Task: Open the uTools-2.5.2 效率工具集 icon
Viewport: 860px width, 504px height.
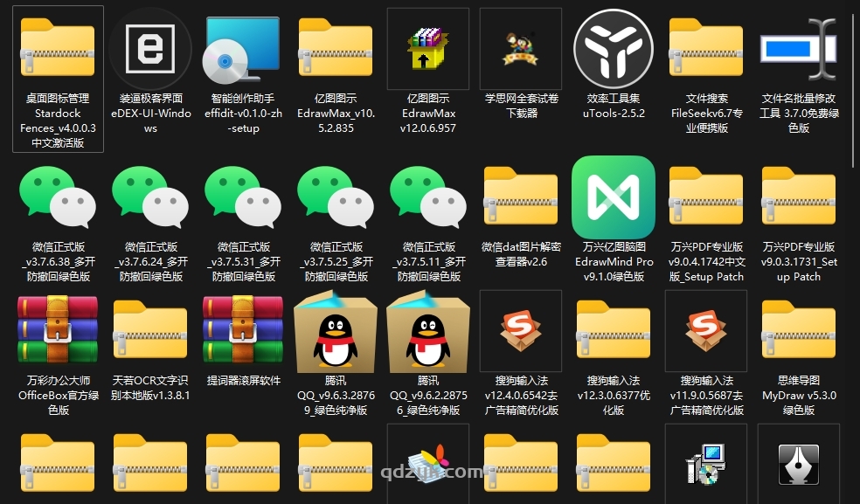Action: pos(613,48)
